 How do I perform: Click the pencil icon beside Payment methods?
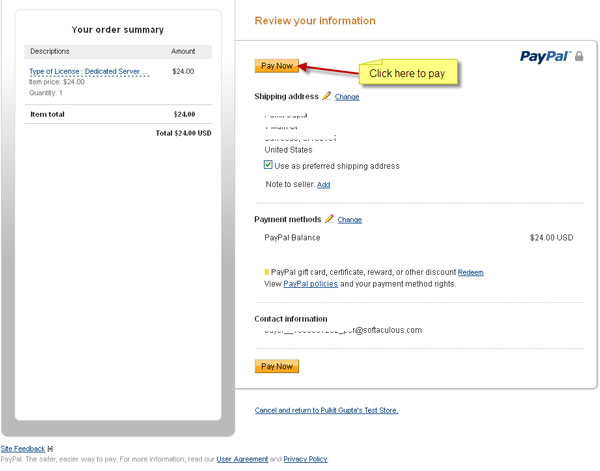pos(330,219)
